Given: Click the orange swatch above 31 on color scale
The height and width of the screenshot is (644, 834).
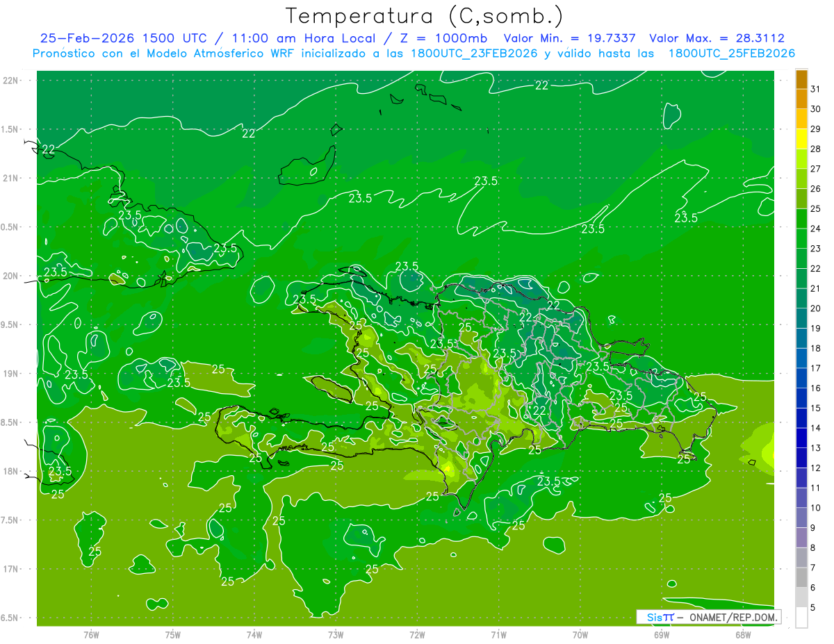Looking at the screenshot, I should tap(801, 79).
